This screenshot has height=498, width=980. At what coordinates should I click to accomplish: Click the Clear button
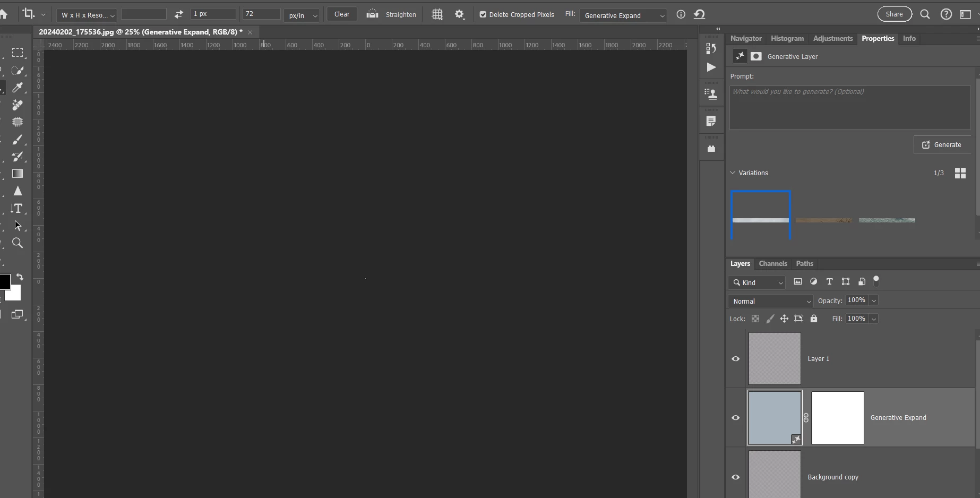[x=342, y=14]
